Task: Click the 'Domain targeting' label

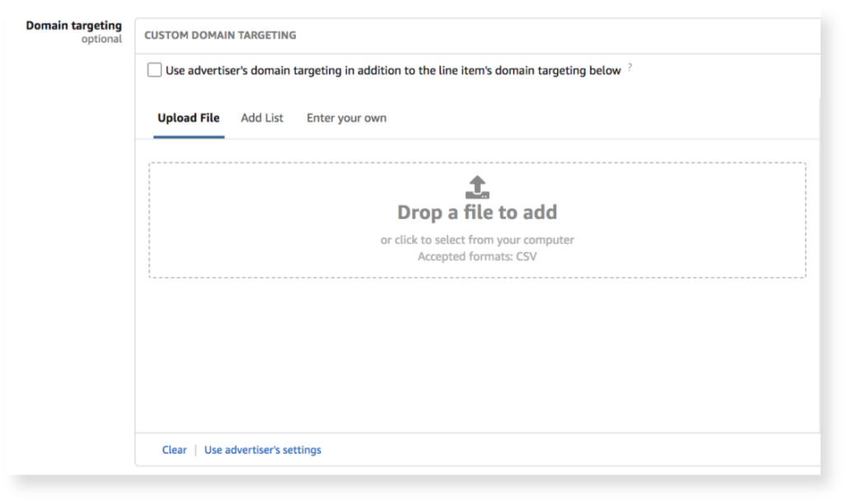Action: 73,26
